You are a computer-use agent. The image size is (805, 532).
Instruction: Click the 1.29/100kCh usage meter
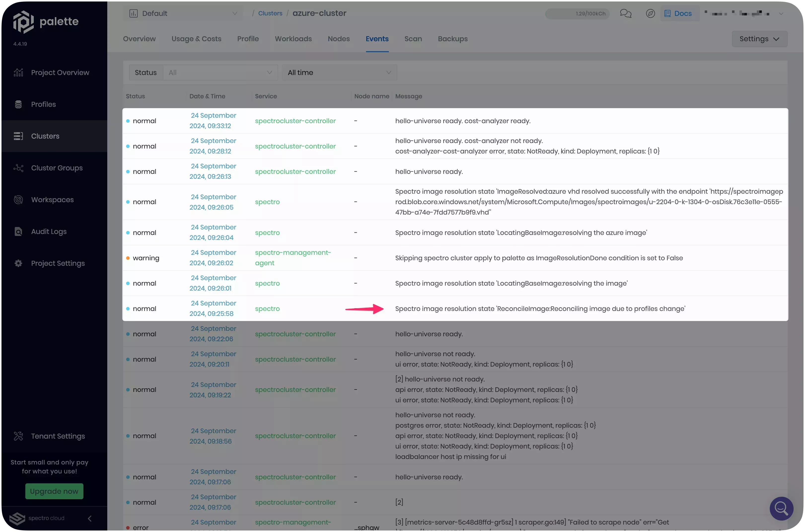[577, 14]
